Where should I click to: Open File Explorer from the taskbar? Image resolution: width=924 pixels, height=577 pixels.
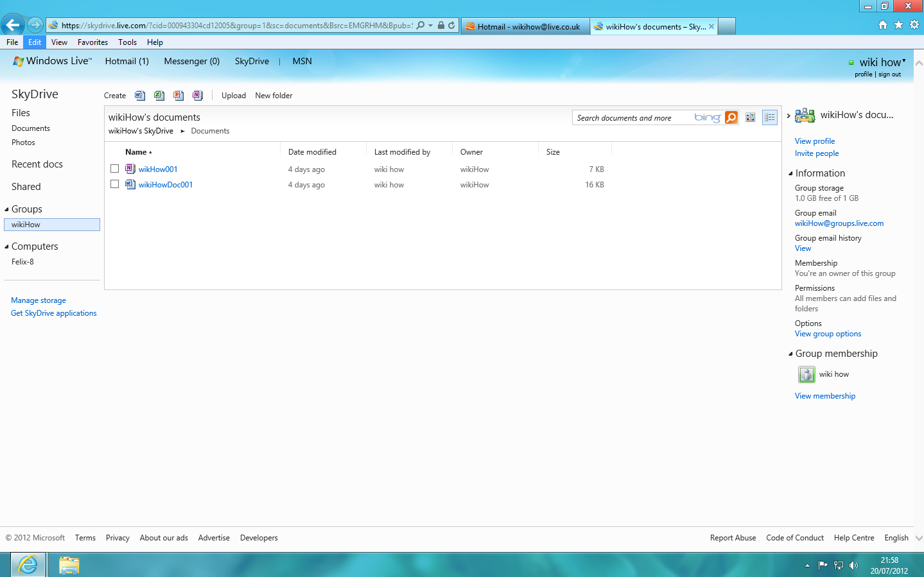(x=69, y=565)
